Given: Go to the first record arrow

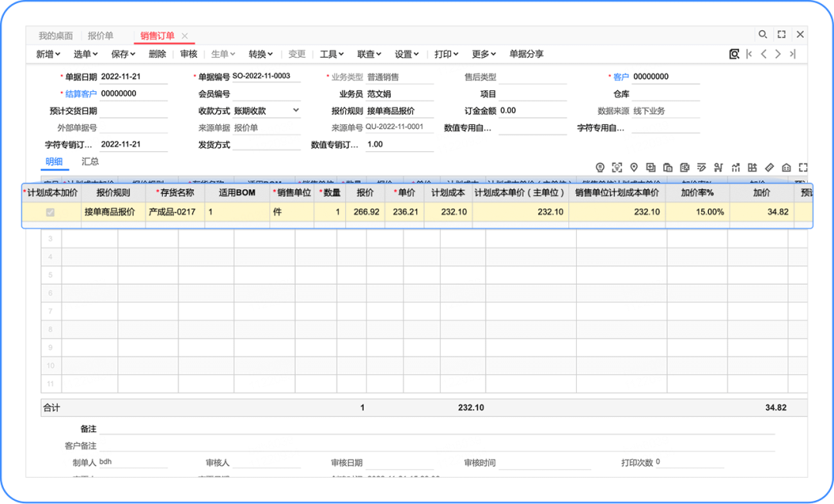Looking at the screenshot, I should (x=748, y=54).
